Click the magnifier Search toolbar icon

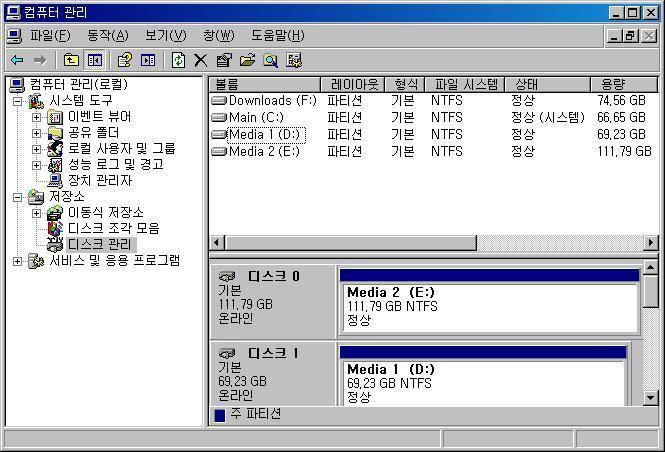click(271, 60)
